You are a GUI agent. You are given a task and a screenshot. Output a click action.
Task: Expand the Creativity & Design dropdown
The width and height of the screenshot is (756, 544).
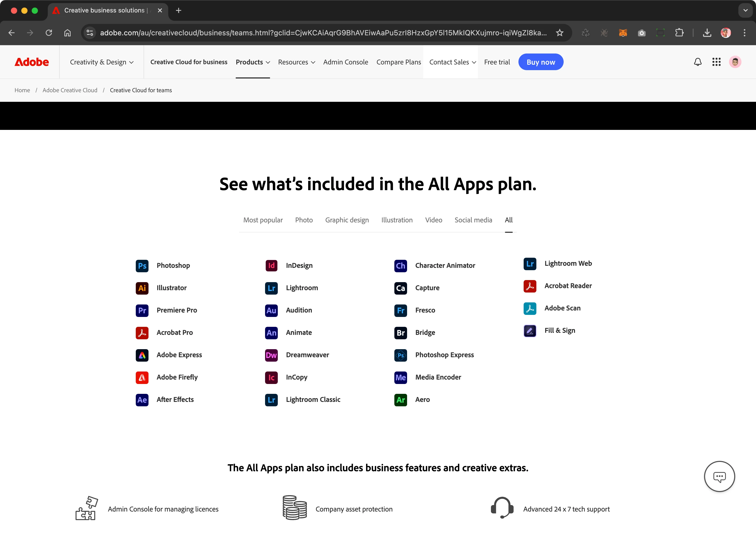coord(102,62)
